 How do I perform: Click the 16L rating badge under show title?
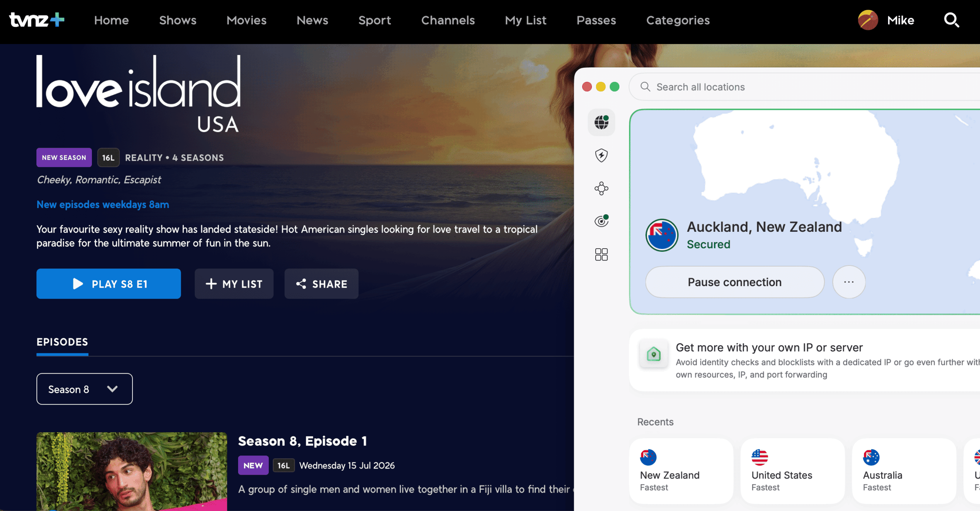pos(108,158)
